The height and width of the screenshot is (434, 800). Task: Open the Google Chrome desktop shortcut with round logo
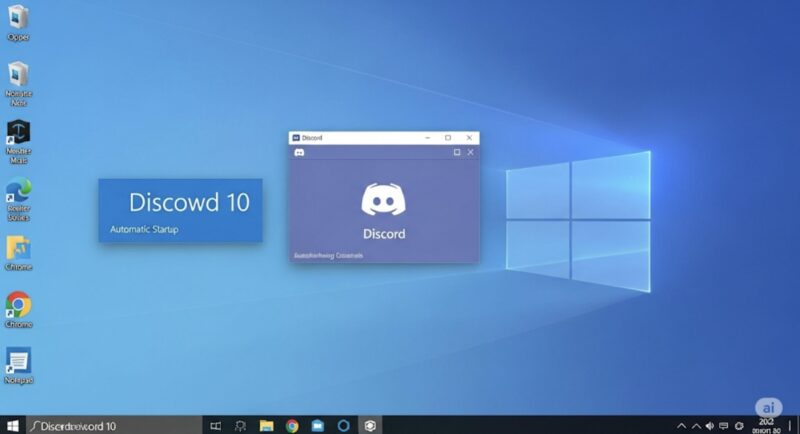pyautogui.click(x=18, y=305)
